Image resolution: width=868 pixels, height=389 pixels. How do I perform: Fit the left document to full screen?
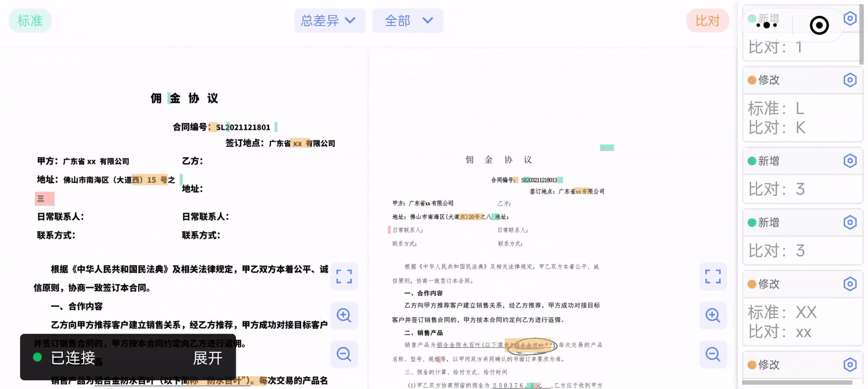(344, 277)
